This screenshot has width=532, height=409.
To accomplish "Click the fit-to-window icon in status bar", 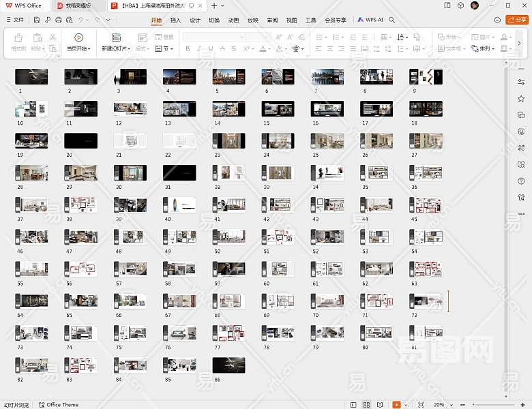I will click(x=421, y=404).
